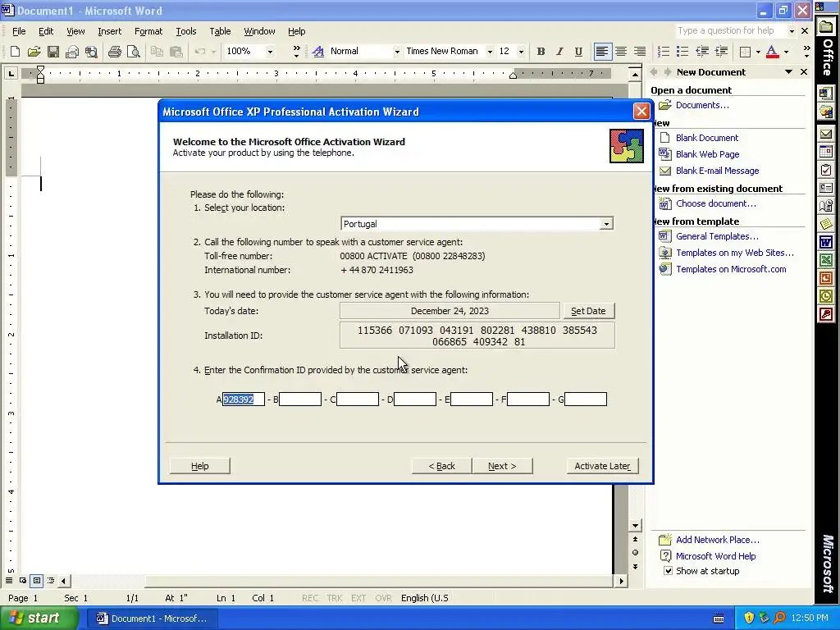Open the Font Color dropdown arrow
The height and width of the screenshot is (630, 840).
coord(786,52)
